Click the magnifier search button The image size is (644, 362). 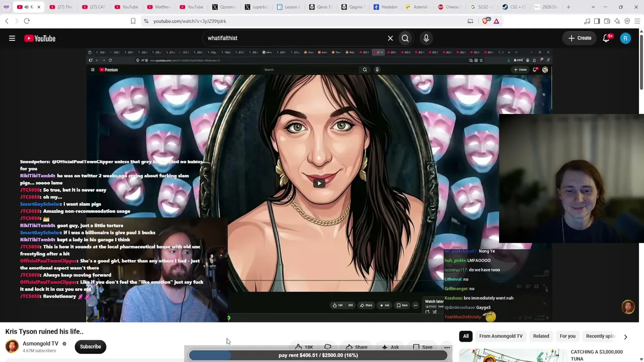(405, 38)
